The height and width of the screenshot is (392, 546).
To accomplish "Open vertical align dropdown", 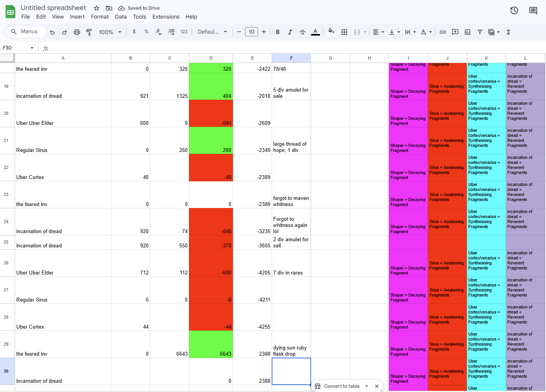I will coord(395,32).
